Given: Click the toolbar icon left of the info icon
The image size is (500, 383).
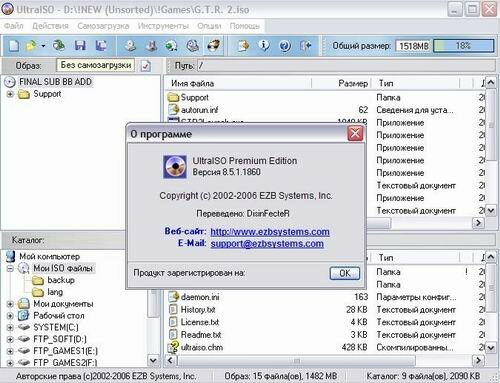Looking at the screenshot, I should (x=243, y=45).
